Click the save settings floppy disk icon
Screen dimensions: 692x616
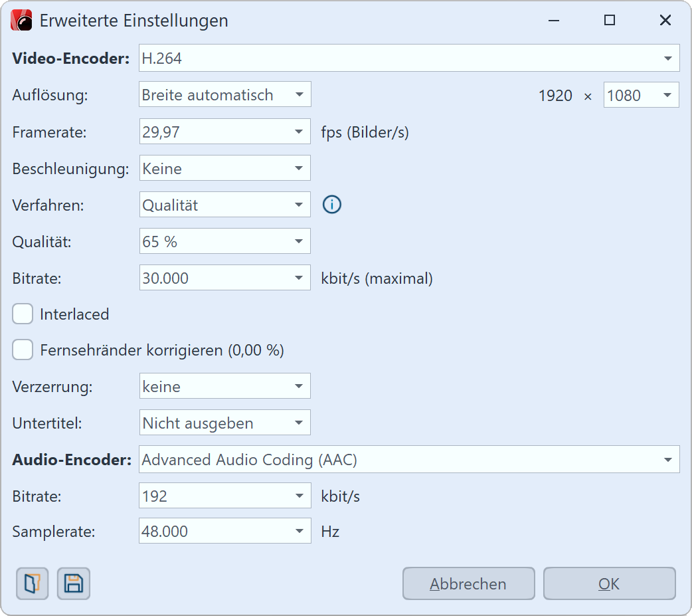[73, 584]
